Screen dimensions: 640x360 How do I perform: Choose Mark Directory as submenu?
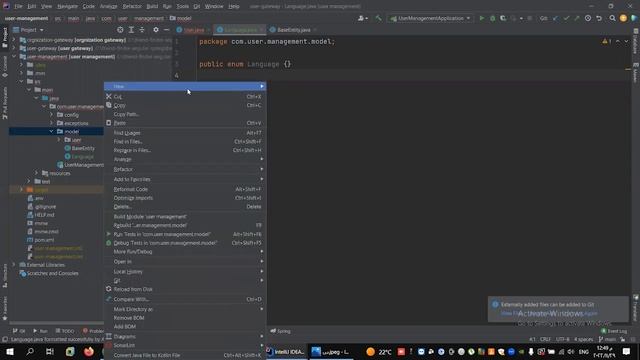click(x=185, y=309)
